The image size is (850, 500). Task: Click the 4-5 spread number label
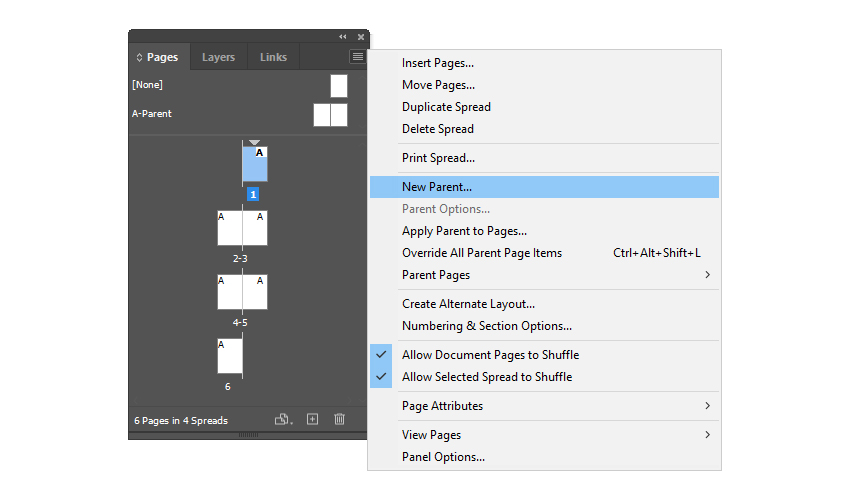tap(240, 323)
